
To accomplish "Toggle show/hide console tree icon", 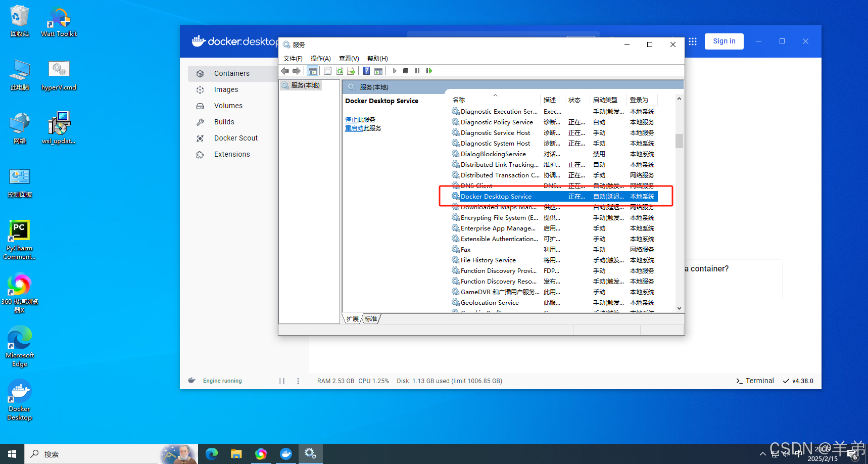I will (313, 71).
